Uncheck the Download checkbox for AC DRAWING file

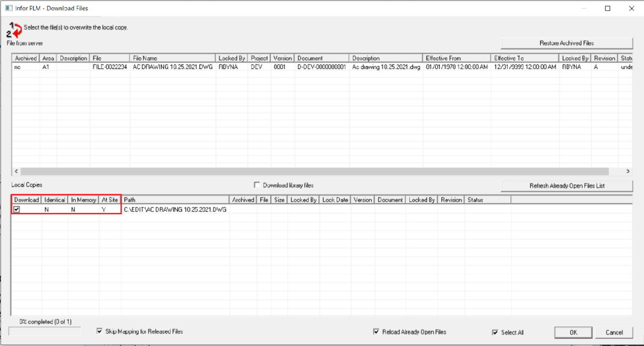(17, 209)
